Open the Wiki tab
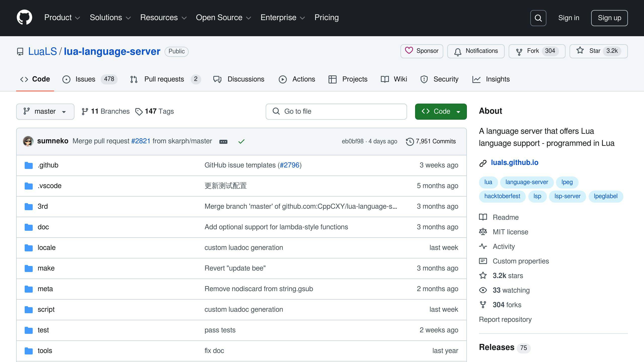This screenshot has height=362, width=644. tap(394, 79)
